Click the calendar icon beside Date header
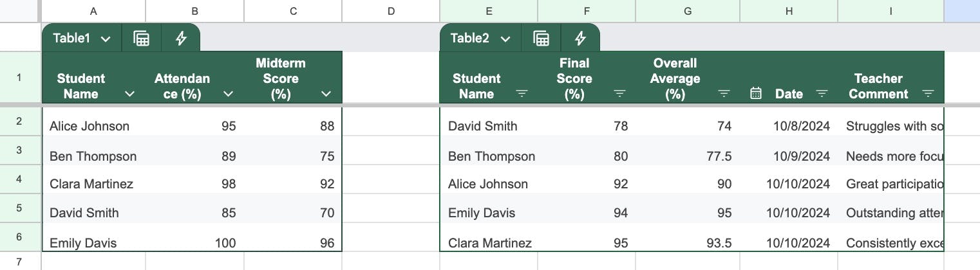 pos(757,94)
